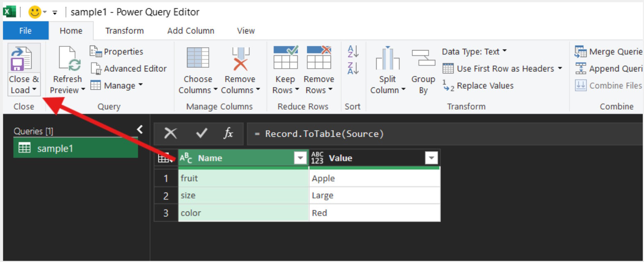Select the 'Red' cell
This screenshot has height=262, width=644.
(375, 213)
